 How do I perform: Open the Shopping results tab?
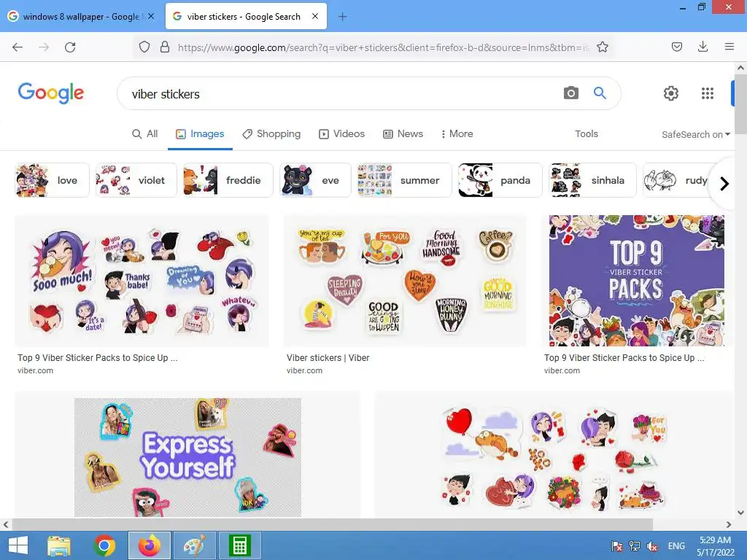(x=271, y=134)
